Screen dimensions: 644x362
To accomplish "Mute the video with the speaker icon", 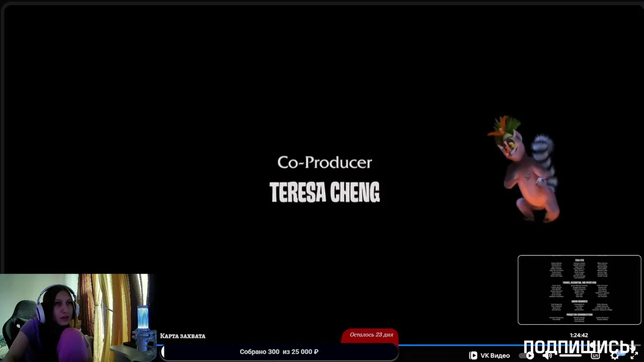I will 548,355.
